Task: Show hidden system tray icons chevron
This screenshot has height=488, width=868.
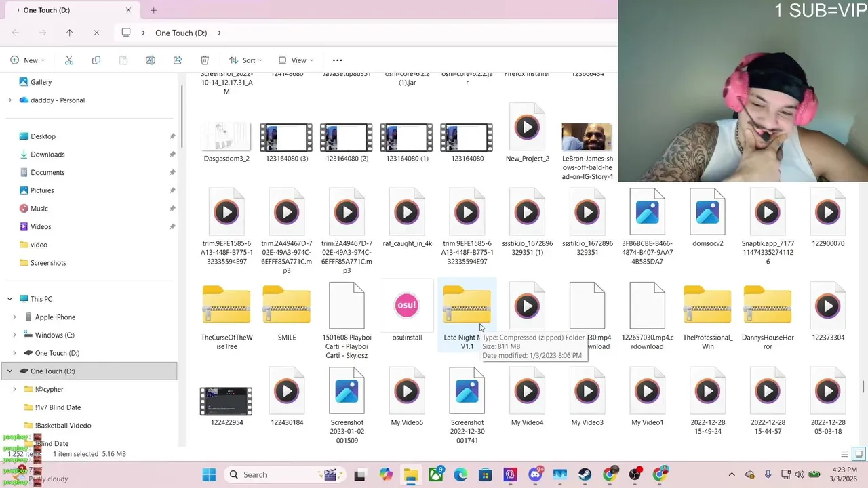Action: coord(732,474)
